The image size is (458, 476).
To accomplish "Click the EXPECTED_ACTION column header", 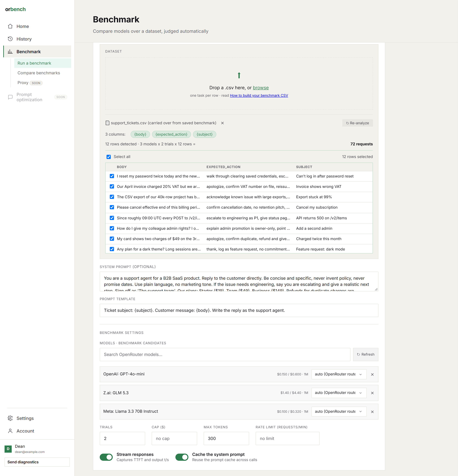I will click(223, 167).
